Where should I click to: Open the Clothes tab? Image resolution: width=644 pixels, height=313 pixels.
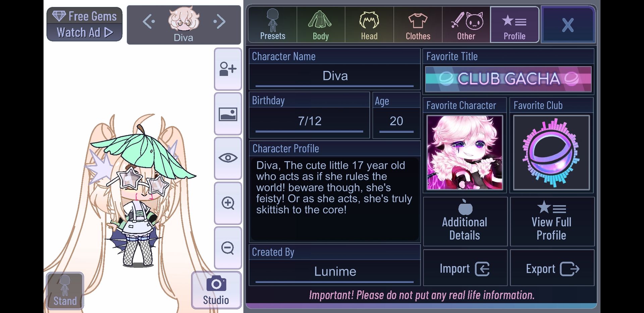418,25
